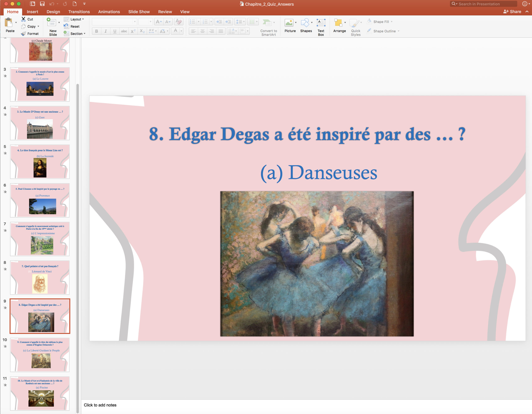Switch to the Design tab
The width and height of the screenshot is (532, 414).
(x=53, y=12)
